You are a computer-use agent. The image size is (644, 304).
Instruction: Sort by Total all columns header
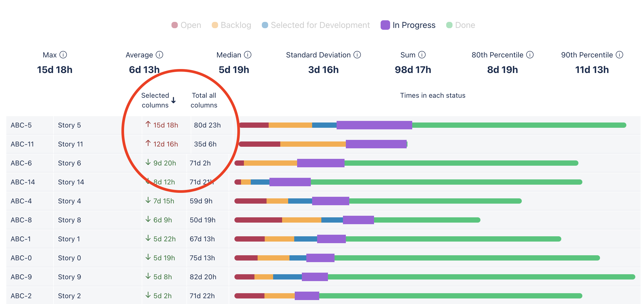coord(204,100)
